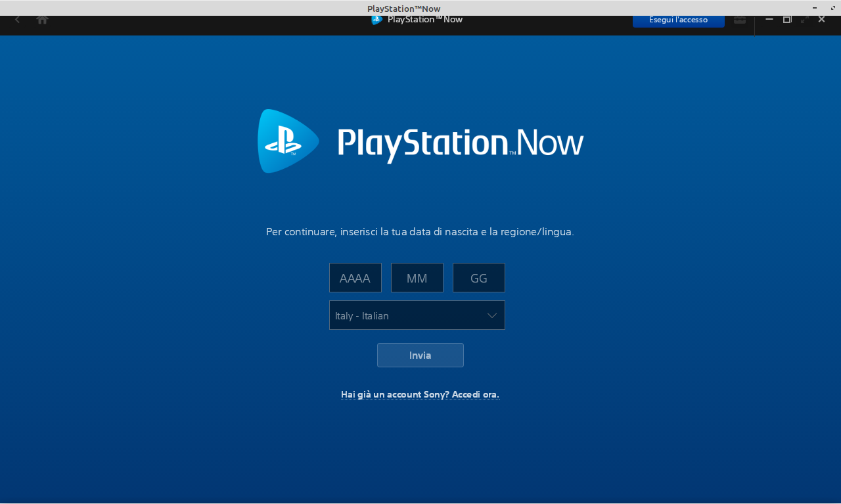Close the PlayStation Now app
Image resolution: width=841 pixels, height=504 pixels.
click(x=821, y=20)
